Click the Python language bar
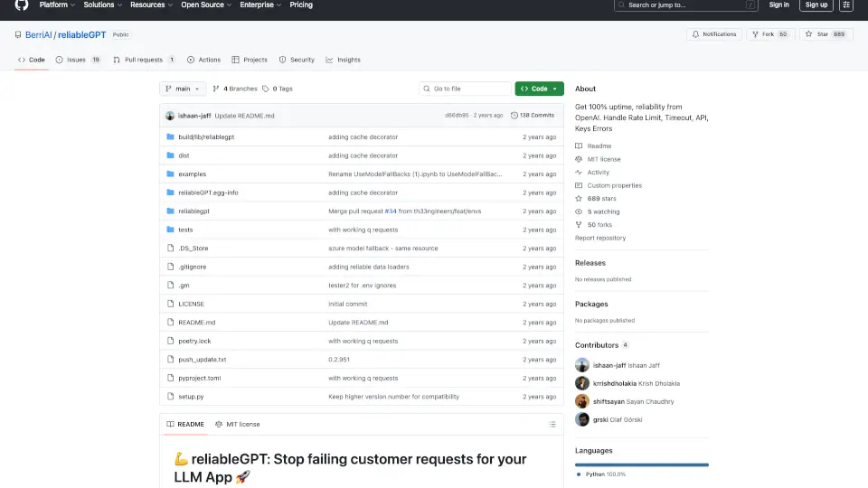The width and height of the screenshot is (868, 488). click(641, 465)
